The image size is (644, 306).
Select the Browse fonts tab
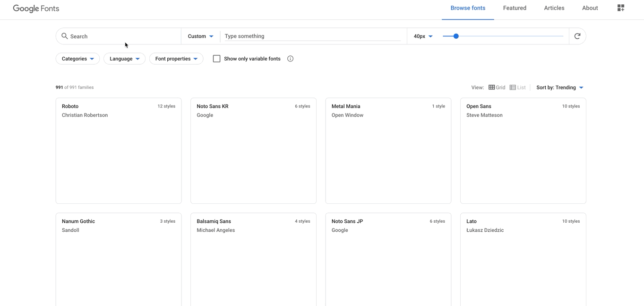pos(468,8)
